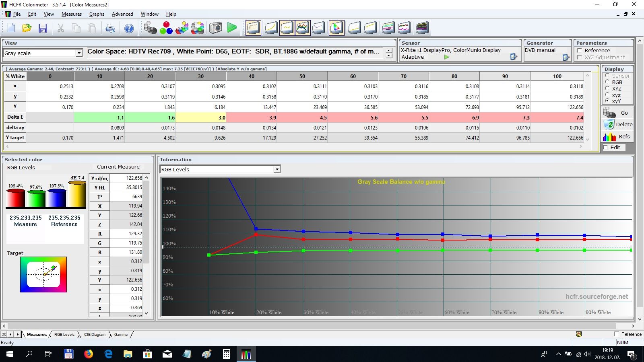The image size is (644, 362).
Task: Start continuous measures (green play arrow)
Action: click(232, 28)
